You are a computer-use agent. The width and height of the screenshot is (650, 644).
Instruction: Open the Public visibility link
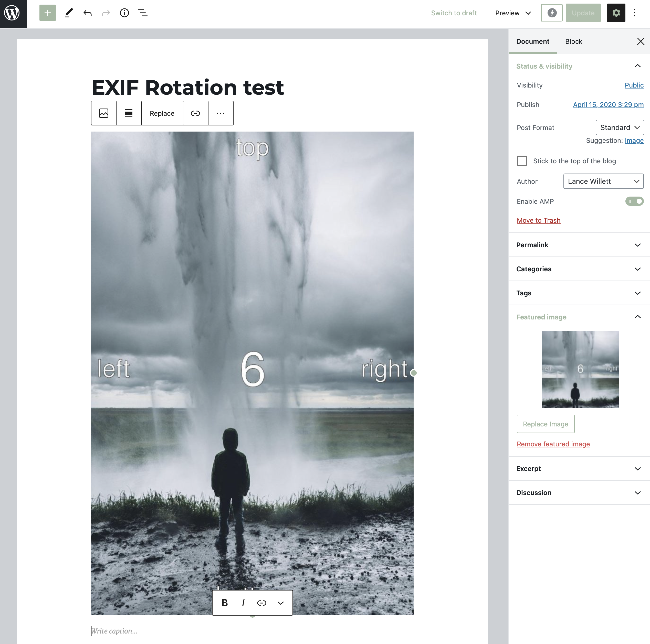[x=634, y=85]
